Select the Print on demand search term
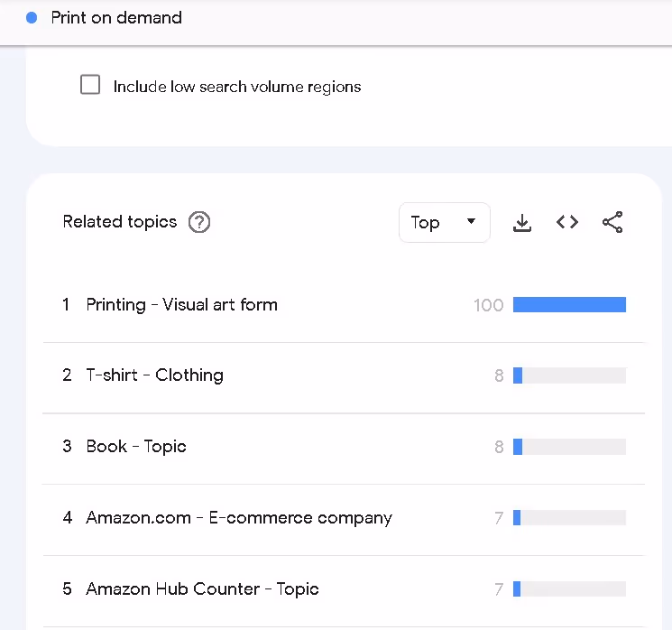 116,17
